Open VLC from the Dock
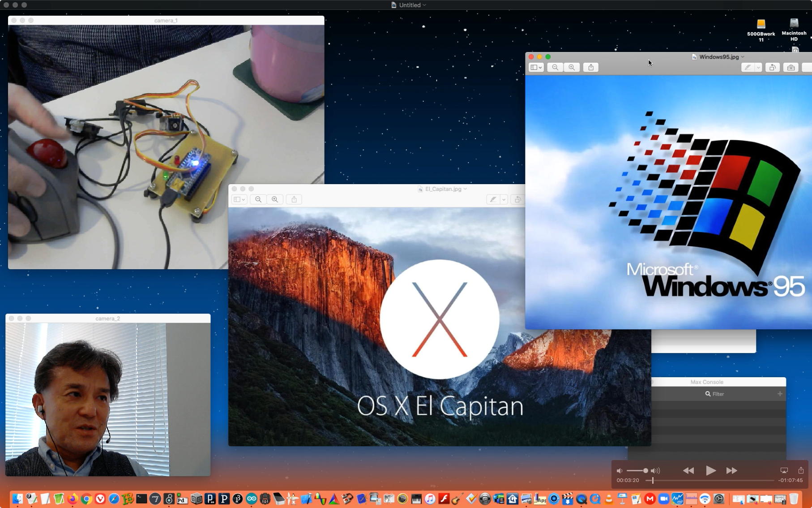 (x=609, y=499)
